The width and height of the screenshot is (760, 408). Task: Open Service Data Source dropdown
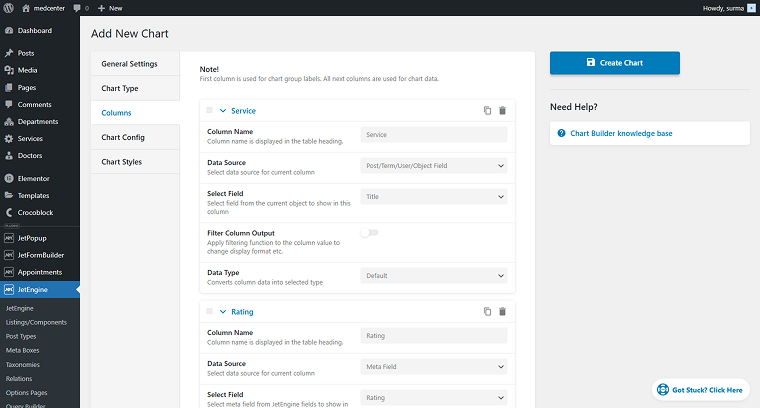click(434, 166)
